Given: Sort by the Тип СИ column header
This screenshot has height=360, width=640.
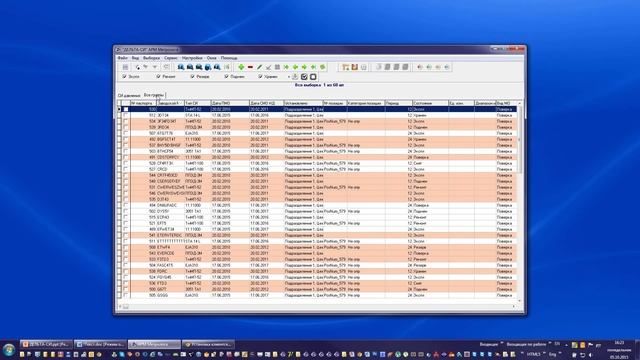Looking at the screenshot, I should coord(198,103).
